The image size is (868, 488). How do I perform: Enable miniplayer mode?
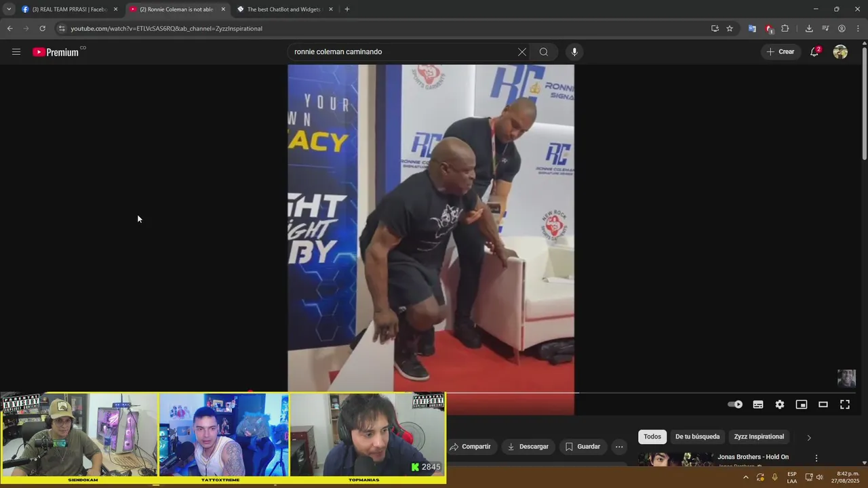click(802, 405)
